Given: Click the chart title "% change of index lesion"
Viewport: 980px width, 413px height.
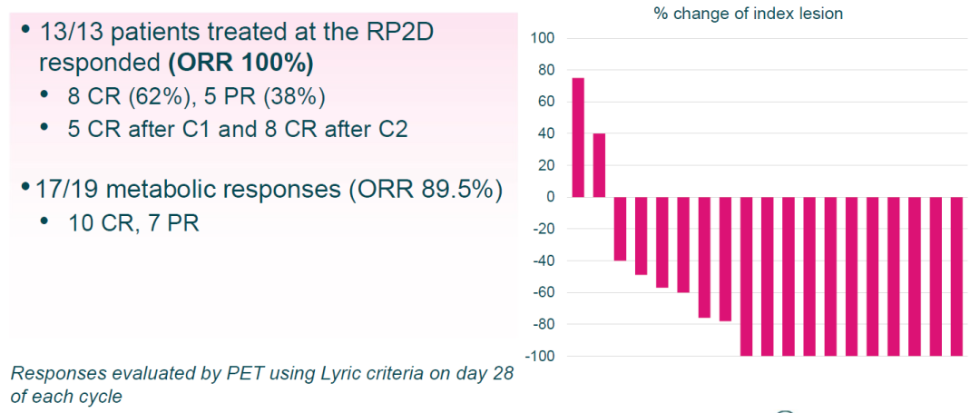Looking at the screenshot, I should click(748, 14).
